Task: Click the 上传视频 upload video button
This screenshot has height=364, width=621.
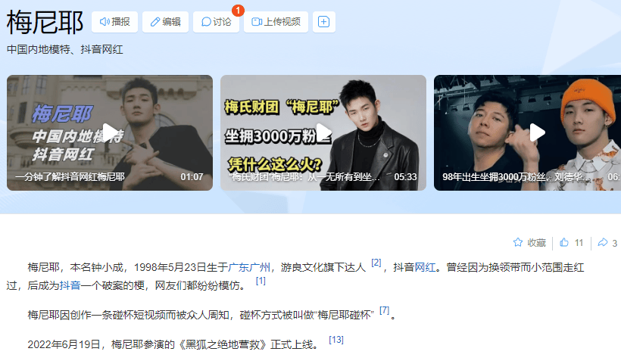Action: tap(276, 22)
